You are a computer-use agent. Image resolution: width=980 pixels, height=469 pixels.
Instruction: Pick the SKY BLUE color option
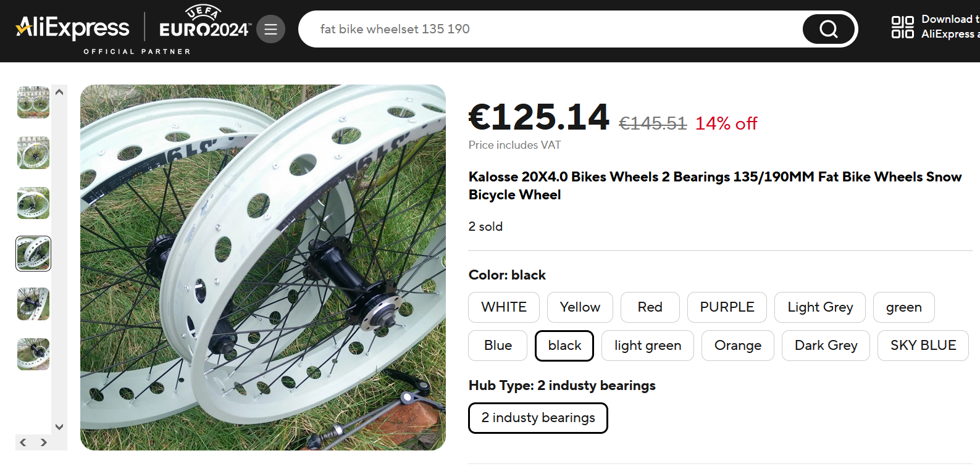pos(923,346)
